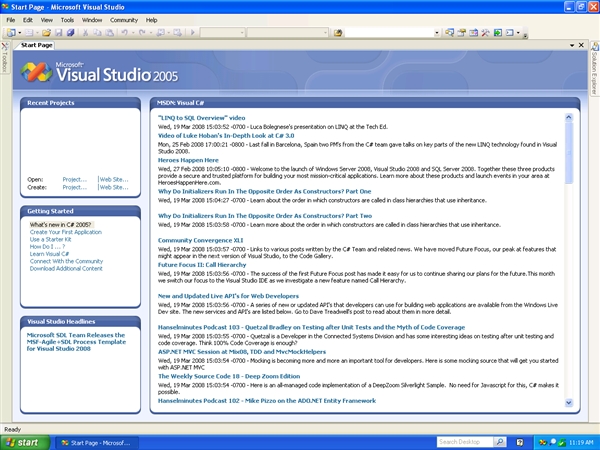
Task: Expand the Redo history dropdown arrow
Action: point(150,33)
